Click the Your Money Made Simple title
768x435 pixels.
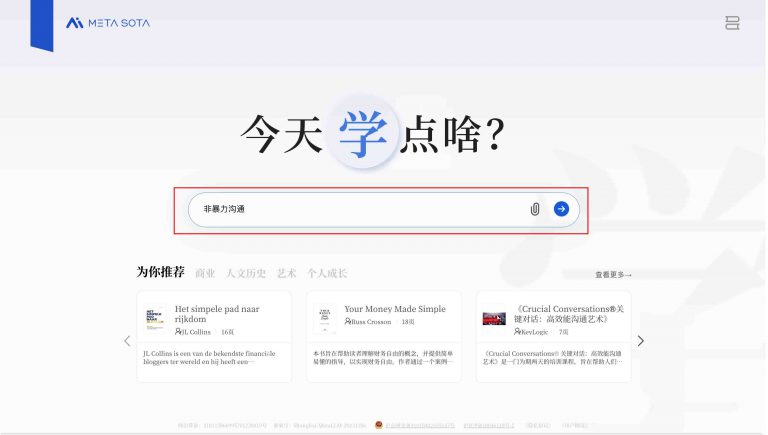click(x=395, y=309)
